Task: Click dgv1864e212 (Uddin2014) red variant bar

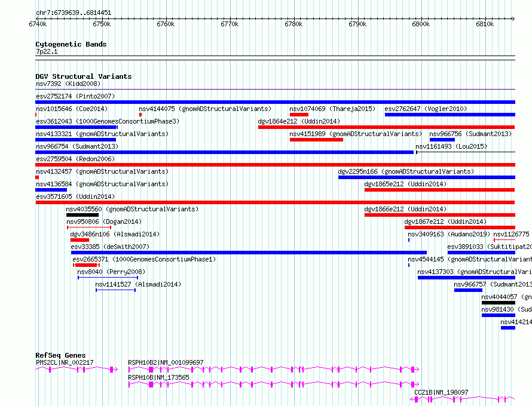Action: (x=386, y=127)
